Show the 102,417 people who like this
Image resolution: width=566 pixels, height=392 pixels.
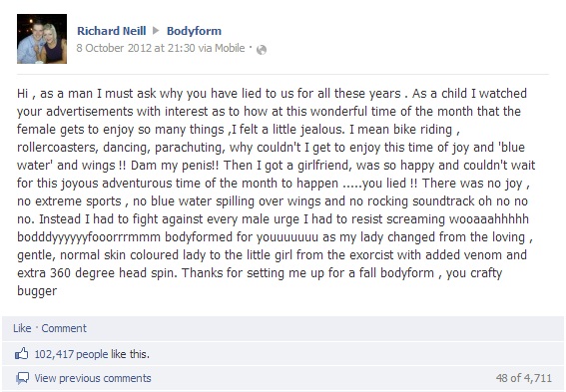[71, 354]
